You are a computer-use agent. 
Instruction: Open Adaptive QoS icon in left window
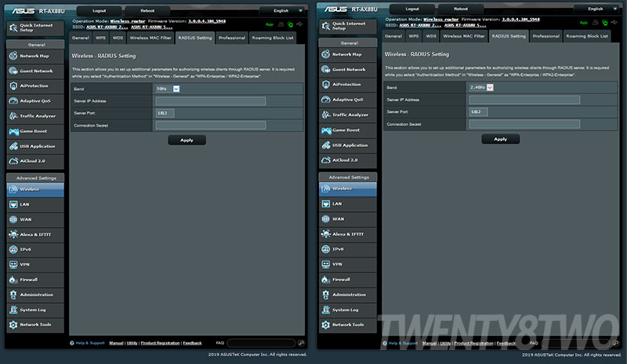[13, 101]
